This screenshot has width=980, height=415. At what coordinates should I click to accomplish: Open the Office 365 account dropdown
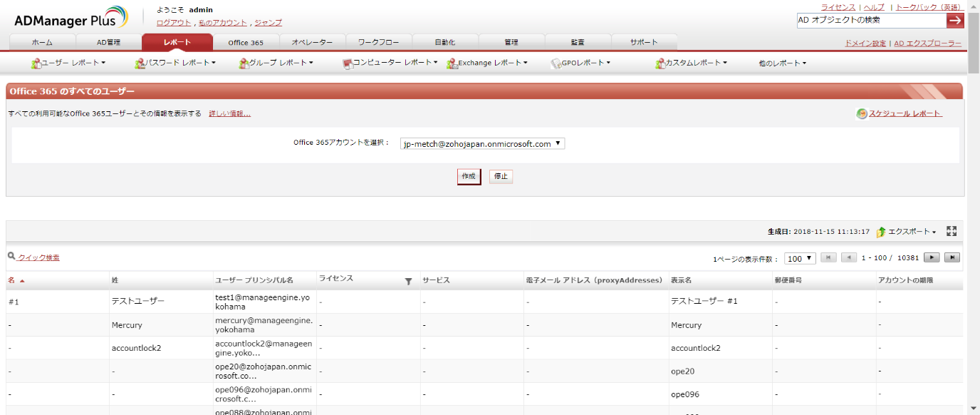(481, 143)
